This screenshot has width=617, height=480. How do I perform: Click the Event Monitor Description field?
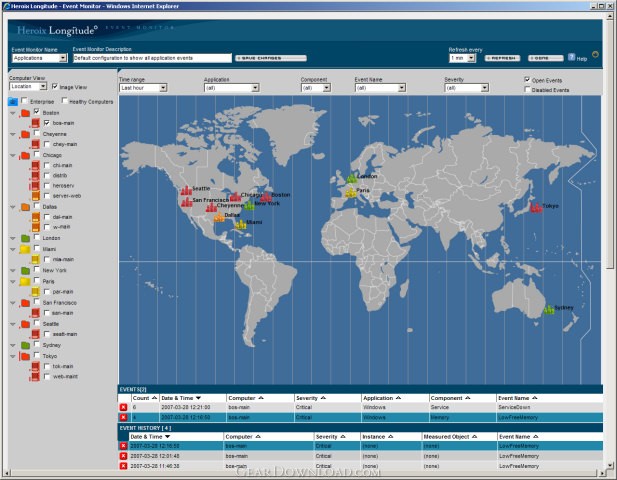(x=152, y=58)
